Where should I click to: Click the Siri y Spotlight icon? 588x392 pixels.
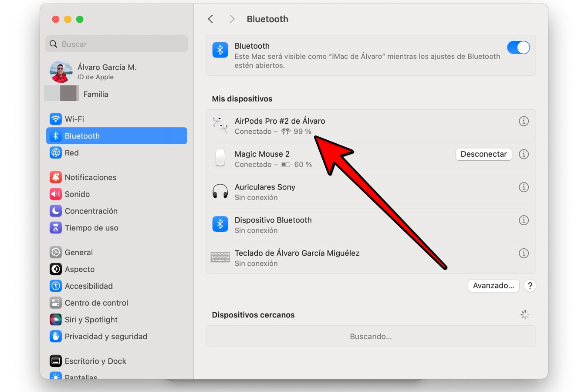coord(56,320)
